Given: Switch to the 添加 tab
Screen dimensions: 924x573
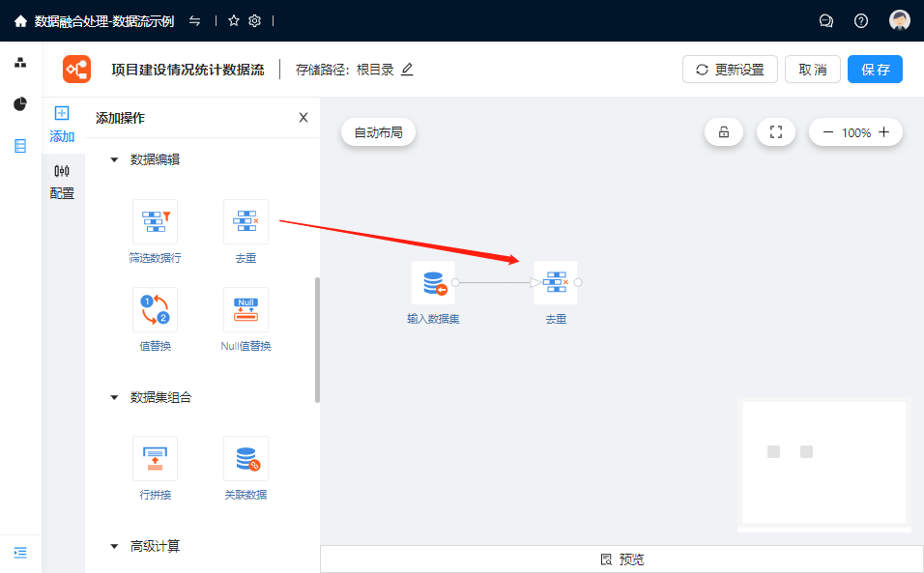Looking at the screenshot, I should [62, 124].
